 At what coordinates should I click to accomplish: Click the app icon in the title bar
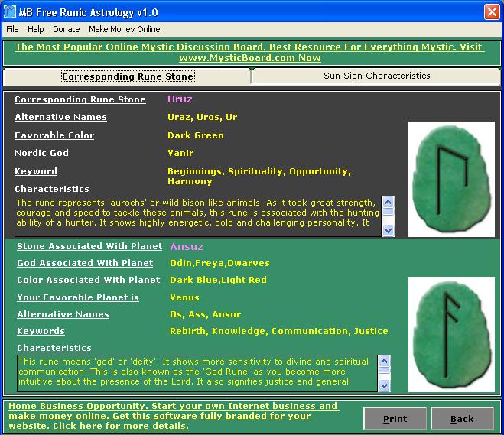[10, 12]
